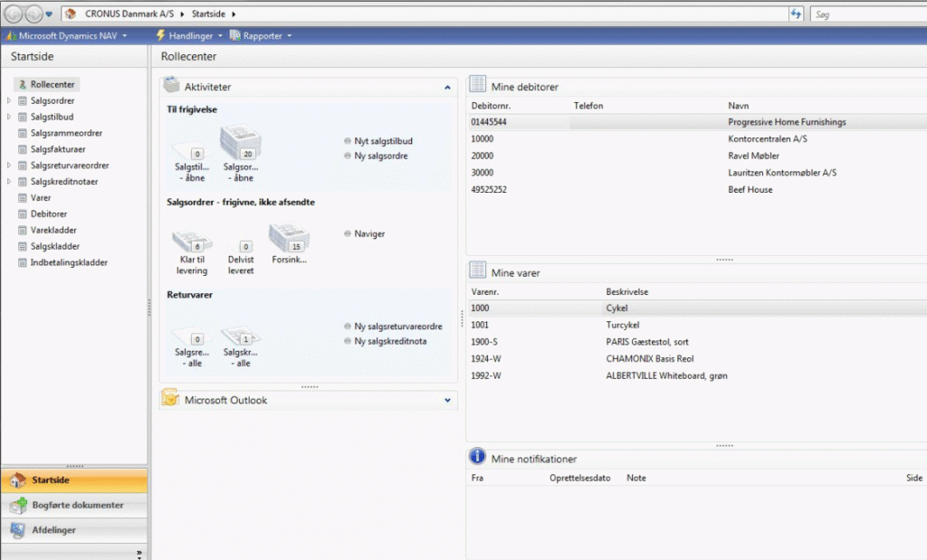Select debitor row Progressive Home Furnishings
Viewport: 927px width, 560px height.
point(698,122)
